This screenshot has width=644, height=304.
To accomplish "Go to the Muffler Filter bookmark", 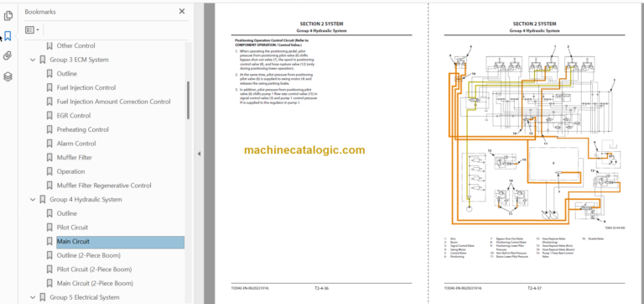I will 75,158.
